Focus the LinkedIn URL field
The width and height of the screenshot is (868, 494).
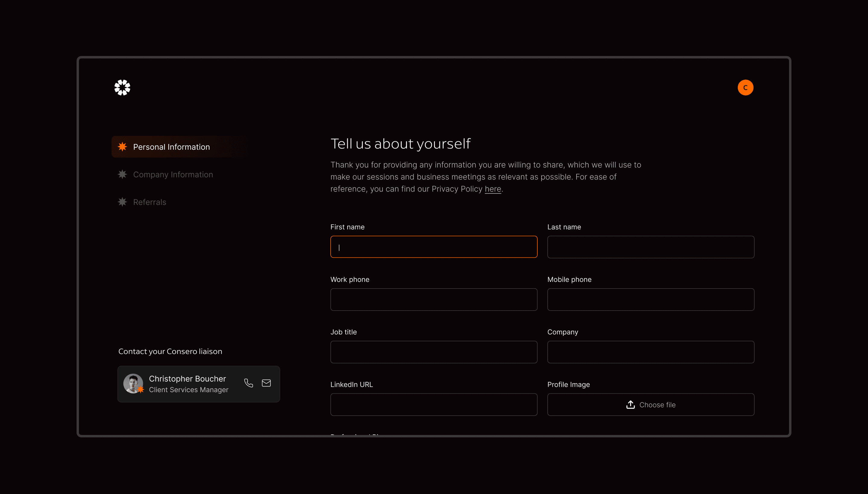pyautogui.click(x=433, y=405)
